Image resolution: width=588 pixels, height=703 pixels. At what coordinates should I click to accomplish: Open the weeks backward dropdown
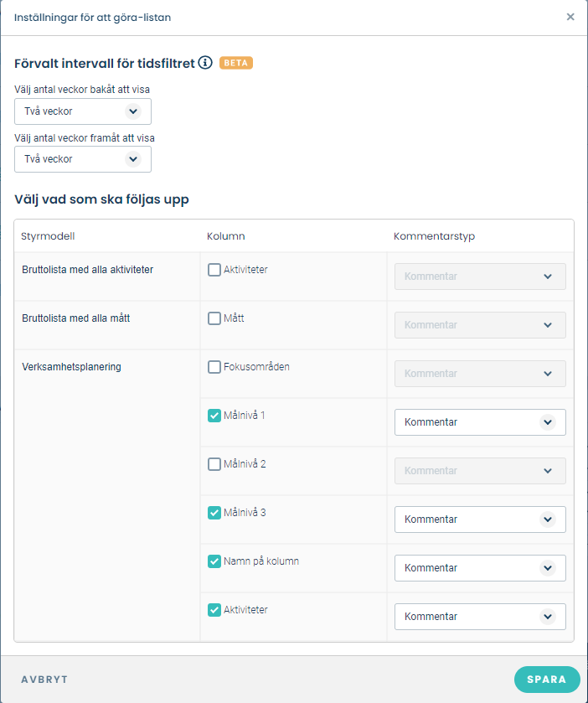point(83,111)
